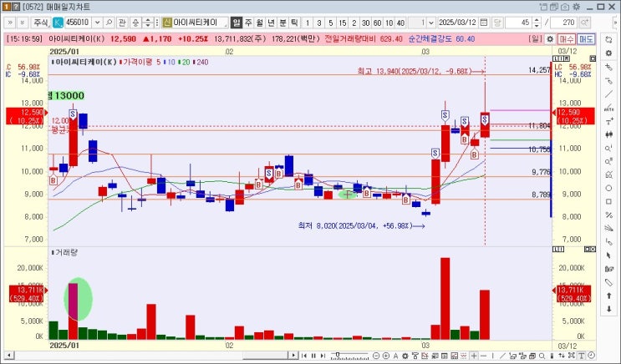621x364 pixels.
Task: Select the eraser tool in right toolbar
Action: pos(608,282)
